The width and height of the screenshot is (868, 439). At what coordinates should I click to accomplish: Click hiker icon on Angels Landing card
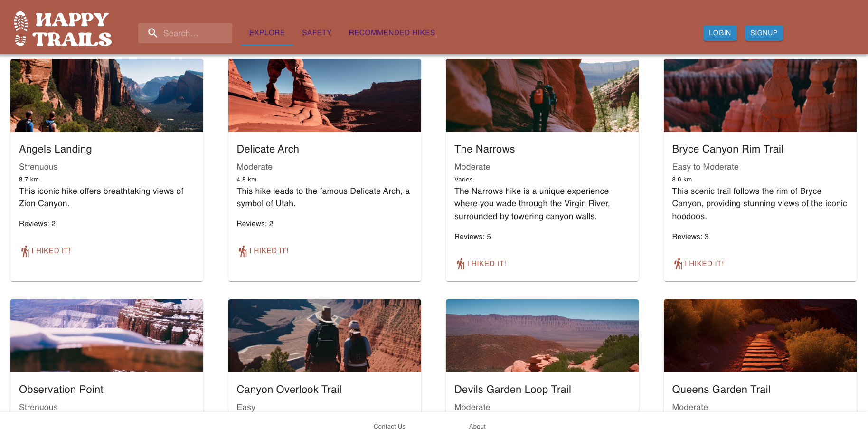coord(25,251)
